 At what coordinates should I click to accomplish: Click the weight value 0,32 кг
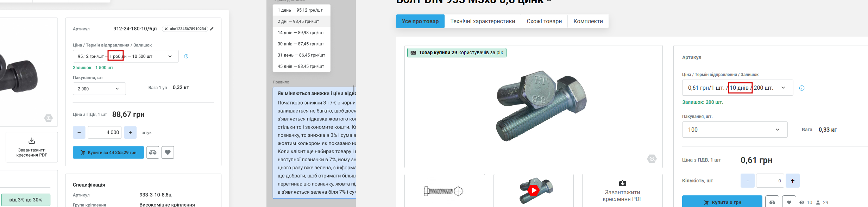coord(181,87)
